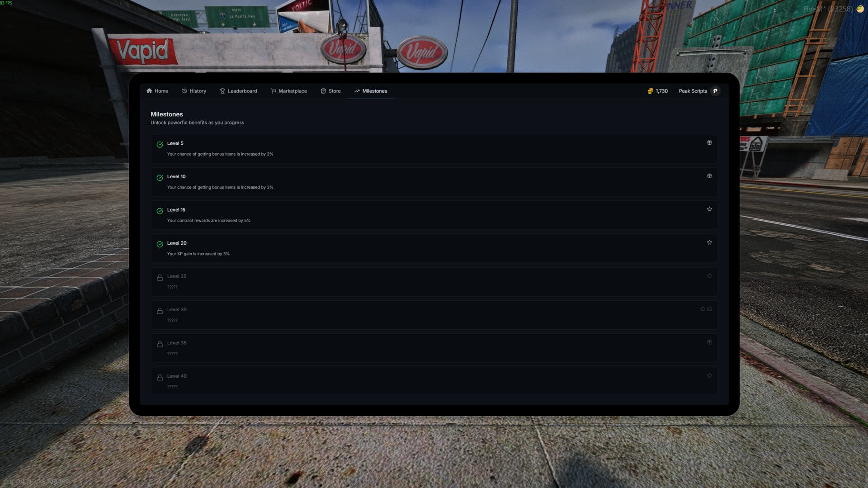Click the Level 20 completed checkmark

click(160, 244)
